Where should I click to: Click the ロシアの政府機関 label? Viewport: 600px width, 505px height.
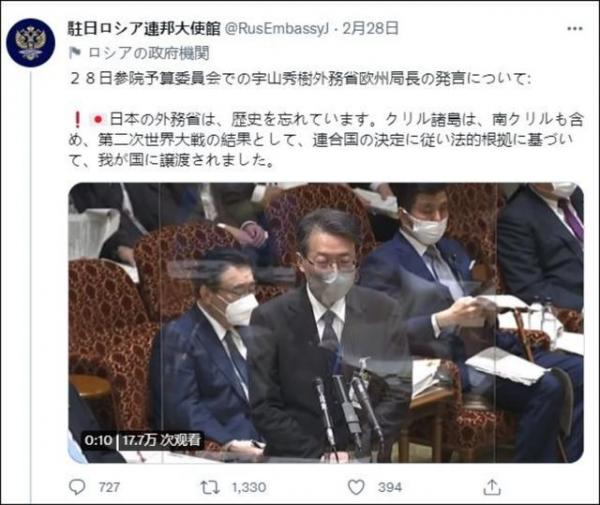click(149, 53)
